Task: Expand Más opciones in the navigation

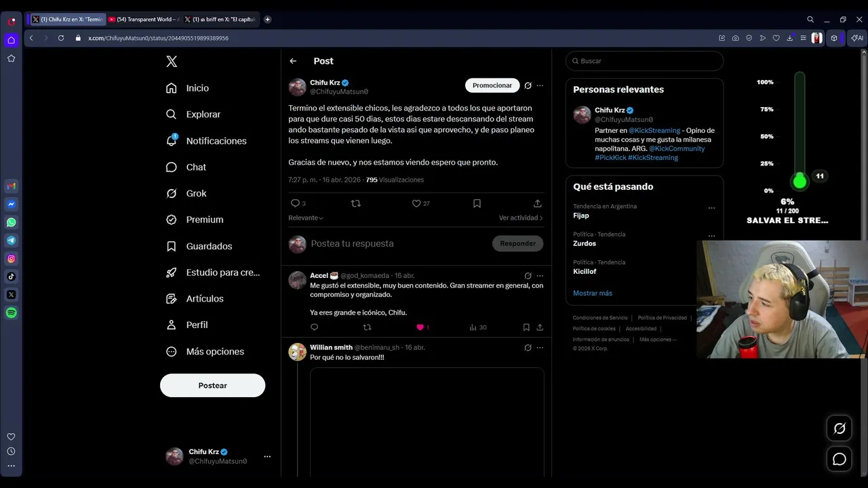Action: tap(205, 352)
